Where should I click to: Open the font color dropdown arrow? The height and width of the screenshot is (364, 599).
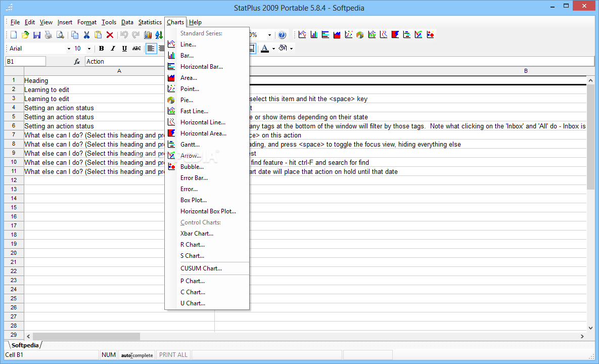273,49
